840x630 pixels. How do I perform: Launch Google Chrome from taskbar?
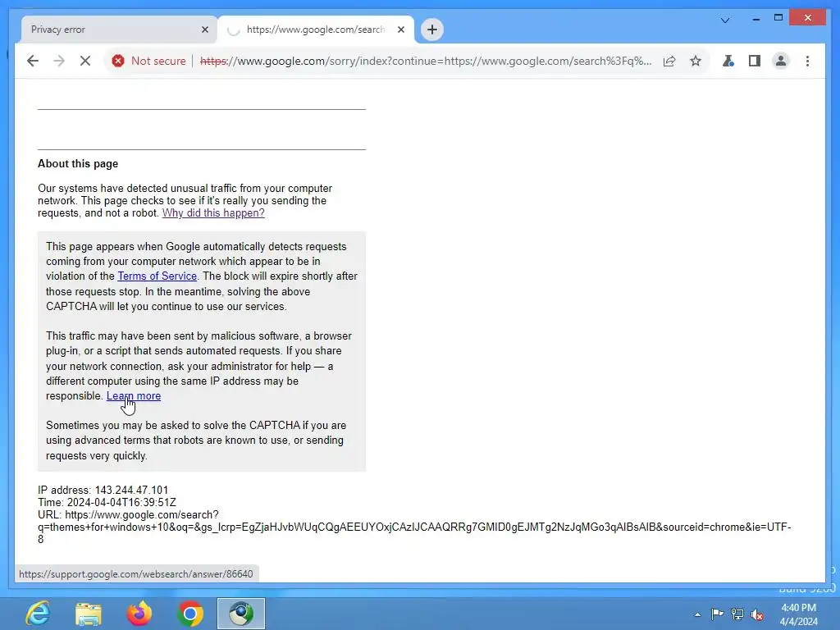pyautogui.click(x=190, y=614)
